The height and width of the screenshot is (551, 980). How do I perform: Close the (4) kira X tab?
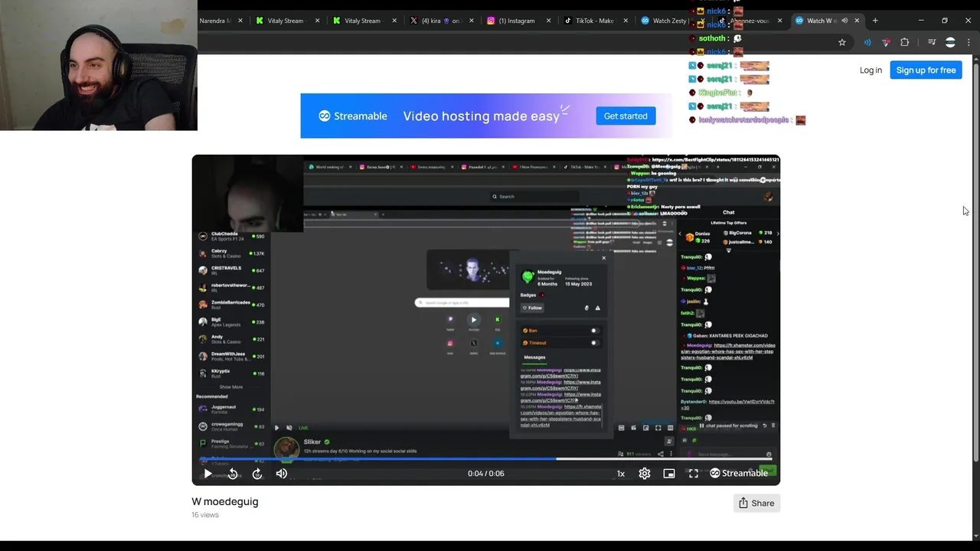coord(472,21)
